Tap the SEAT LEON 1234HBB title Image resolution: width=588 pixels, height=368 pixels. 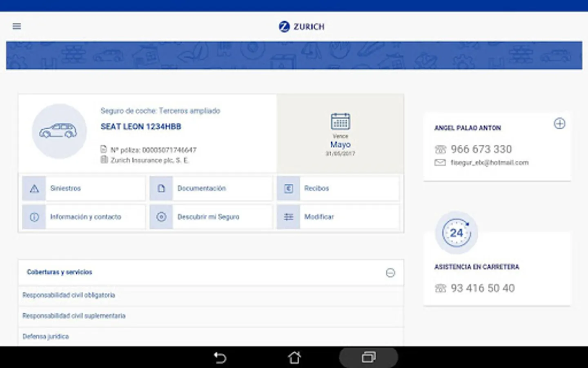(141, 127)
